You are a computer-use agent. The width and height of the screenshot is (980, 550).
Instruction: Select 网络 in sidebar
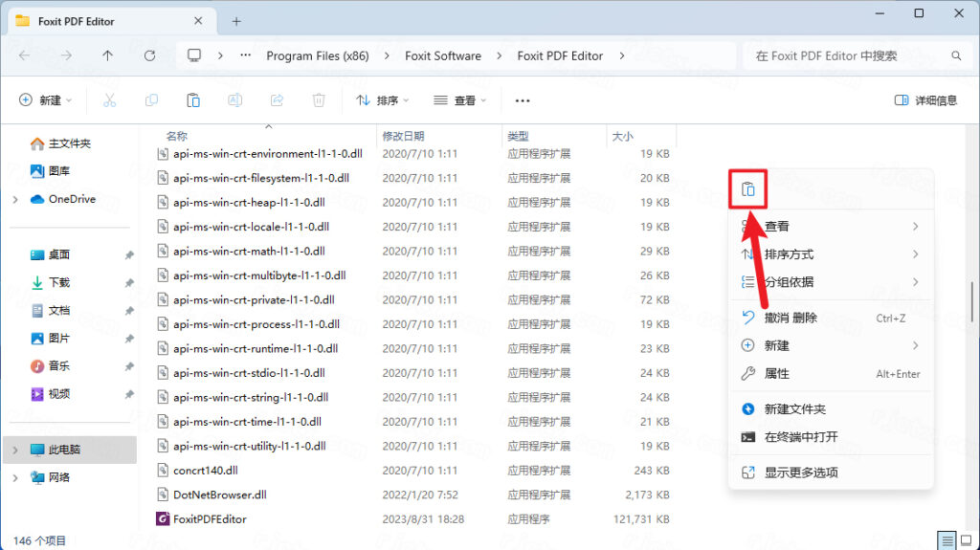click(x=50, y=477)
